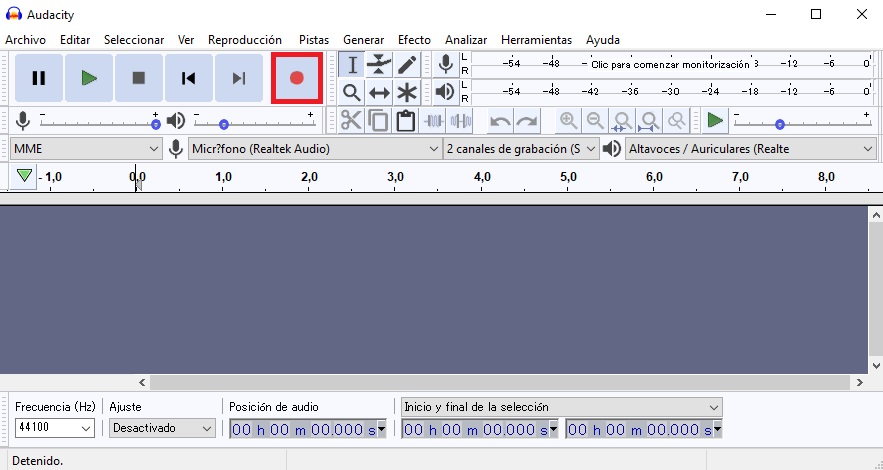Image resolution: width=883 pixels, height=470 pixels.
Task: Open the selection start time format arrow
Action: [x=554, y=429]
